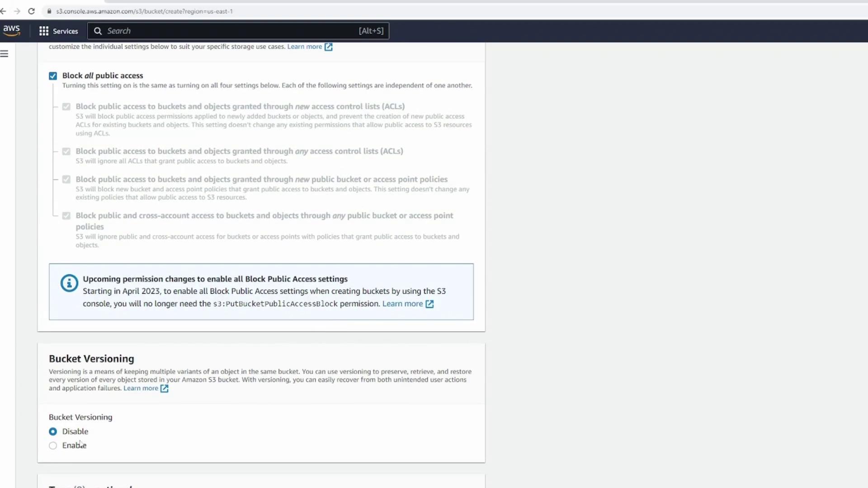Click the site padlock icon in address bar
This screenshot has width=868, height=488.
49,11
